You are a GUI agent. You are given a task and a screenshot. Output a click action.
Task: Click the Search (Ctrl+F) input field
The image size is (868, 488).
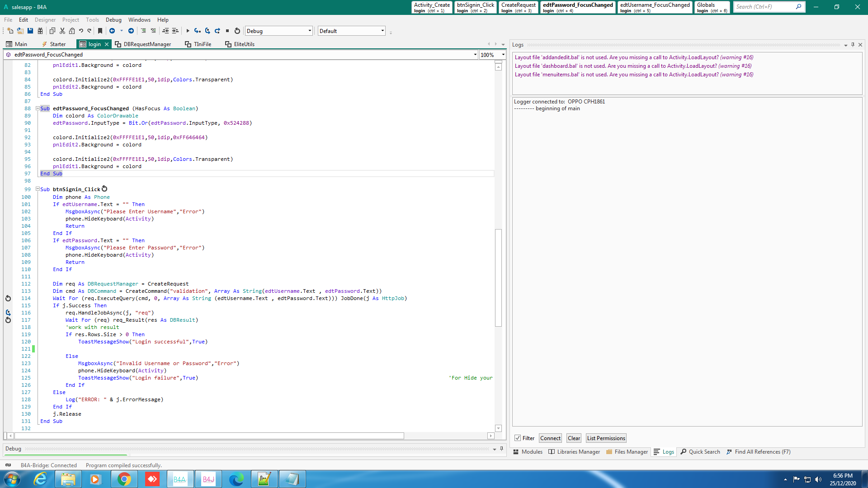coord(764,7)
